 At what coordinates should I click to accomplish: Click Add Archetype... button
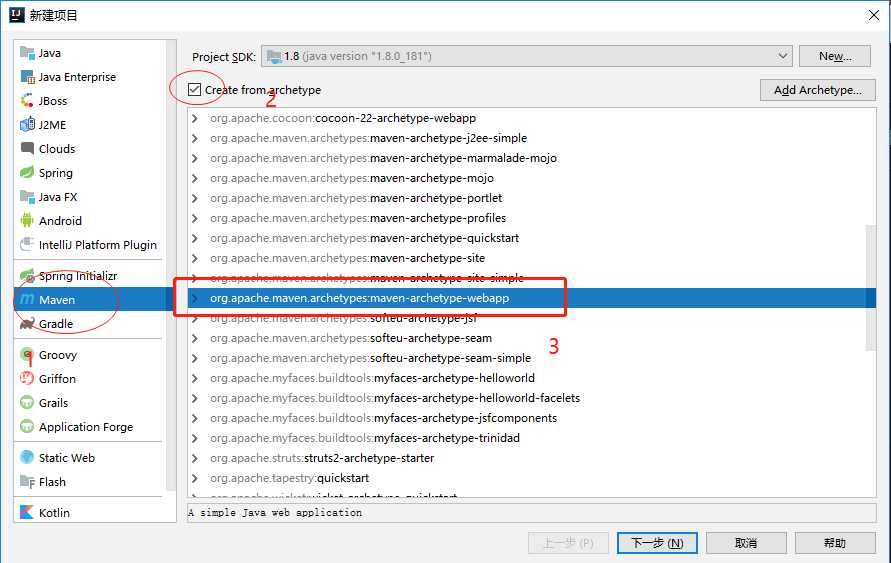(818, 90)
